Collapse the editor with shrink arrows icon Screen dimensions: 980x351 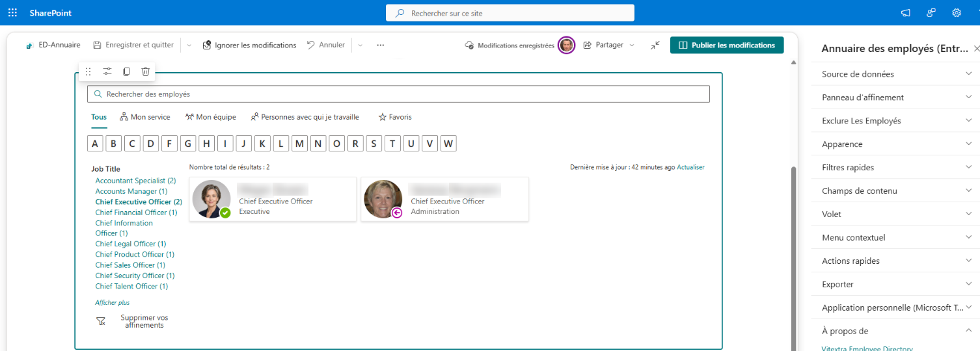655,45
